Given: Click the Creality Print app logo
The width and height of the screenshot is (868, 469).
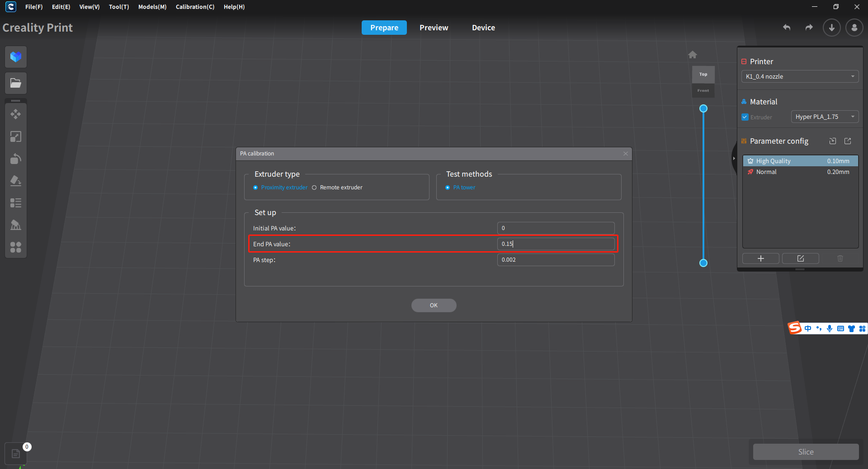Looking at the screenshot, I should 11,7.
